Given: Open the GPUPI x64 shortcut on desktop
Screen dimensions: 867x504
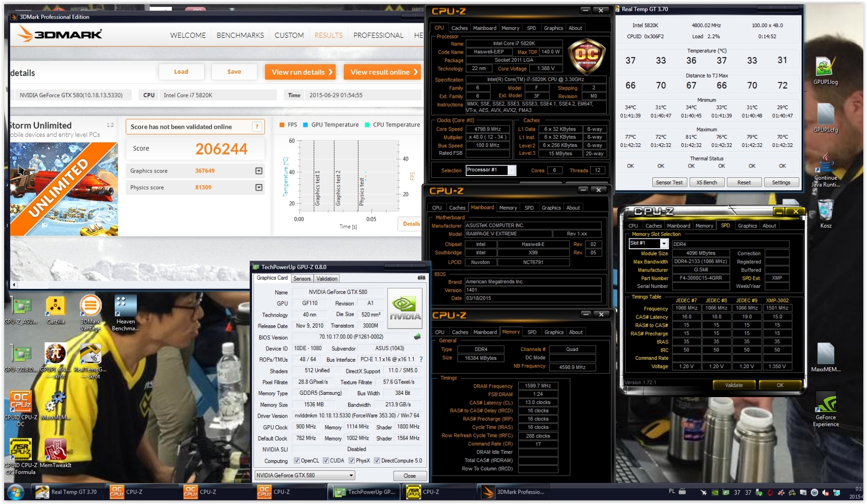Looking at the screenshot, I should pyautogui.click(x=56, y=361).
